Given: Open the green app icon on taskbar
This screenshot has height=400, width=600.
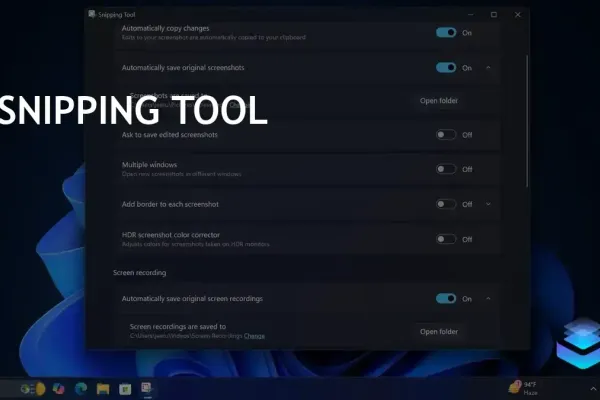Looking at the screenshot, I should [x=125, y=389].
